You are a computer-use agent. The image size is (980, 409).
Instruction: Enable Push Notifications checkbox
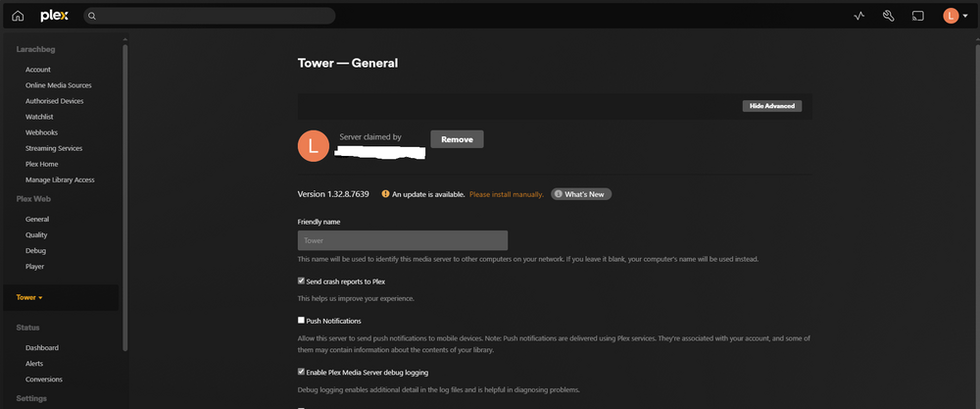(301, 321)
